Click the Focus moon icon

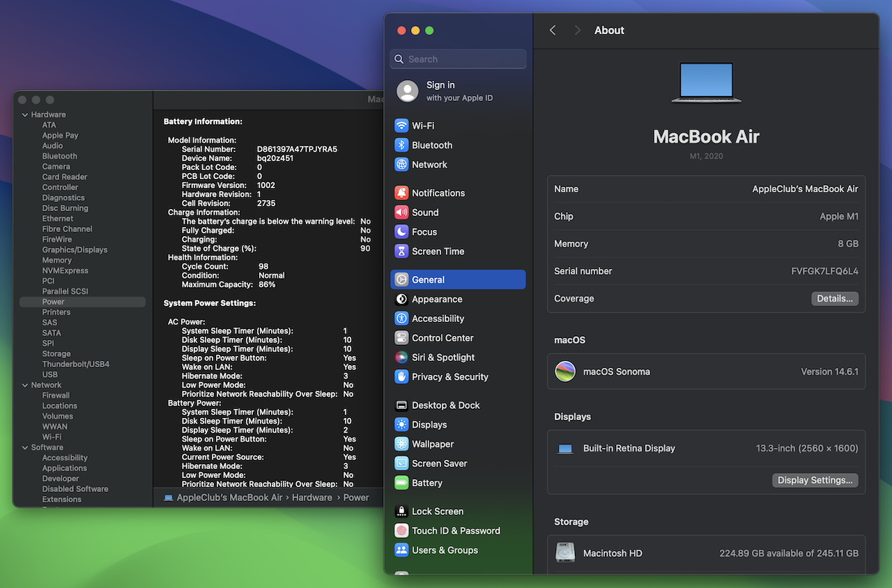point(401,232)
